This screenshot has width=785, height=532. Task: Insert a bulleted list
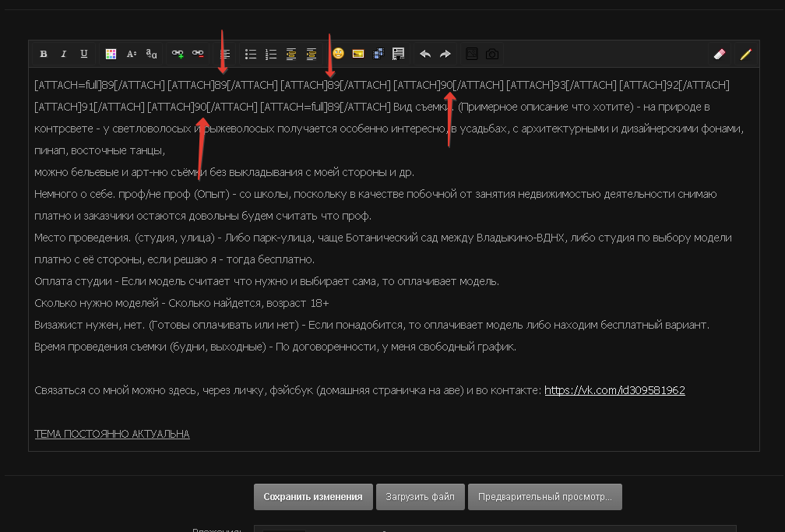[251, 54]
